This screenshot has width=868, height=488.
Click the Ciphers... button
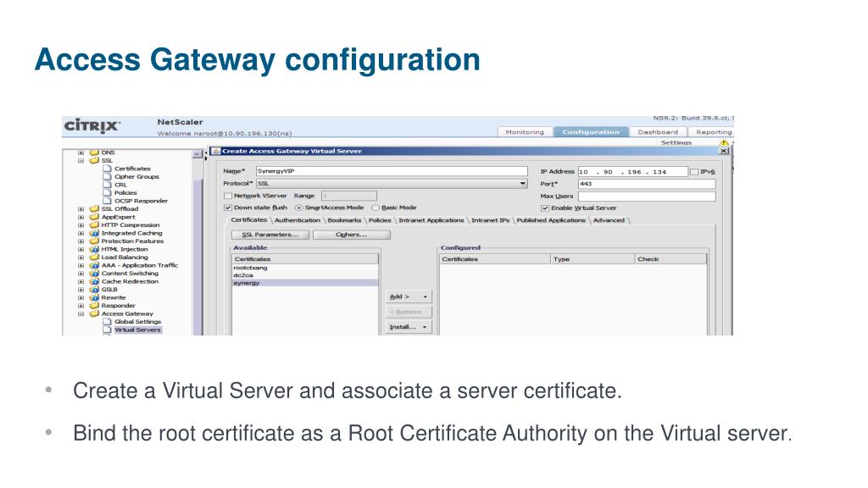352,235
